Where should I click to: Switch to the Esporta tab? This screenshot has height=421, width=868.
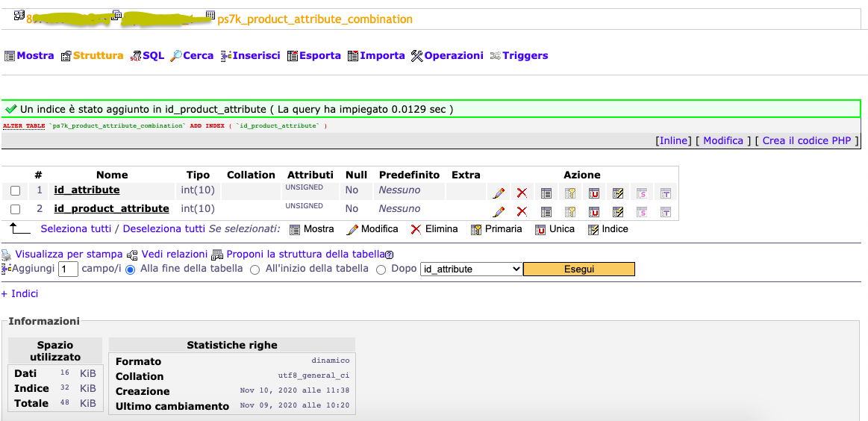[314, 55]
